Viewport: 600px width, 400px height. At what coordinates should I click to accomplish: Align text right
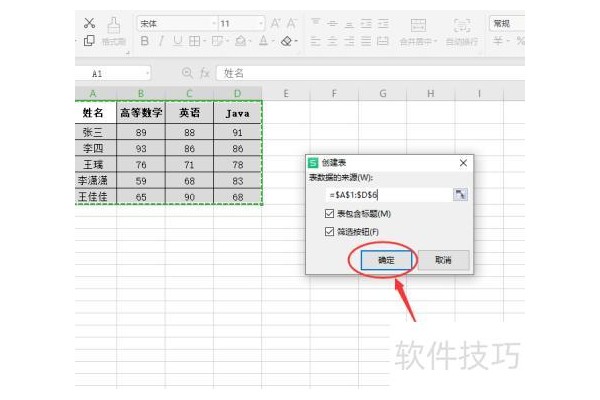pos(349,41)
